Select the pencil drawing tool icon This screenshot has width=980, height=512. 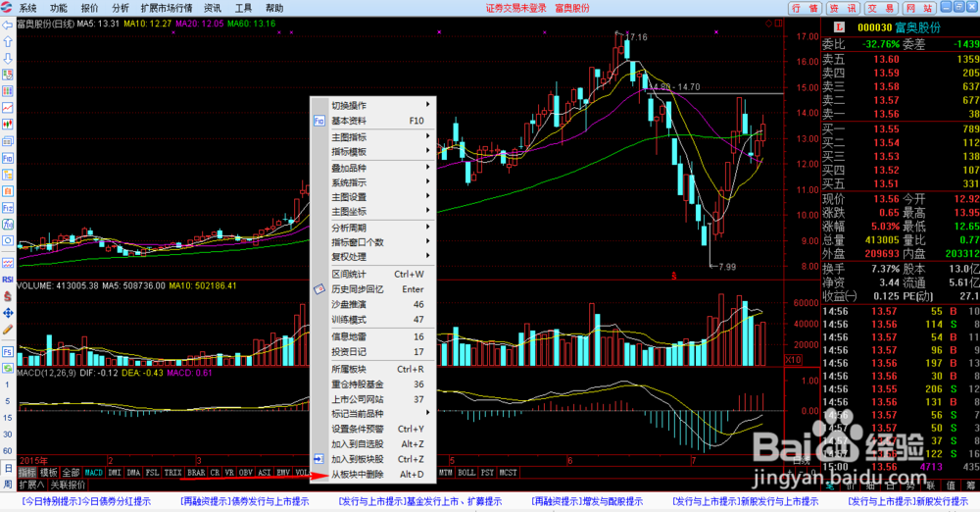(x=8, y=330)
